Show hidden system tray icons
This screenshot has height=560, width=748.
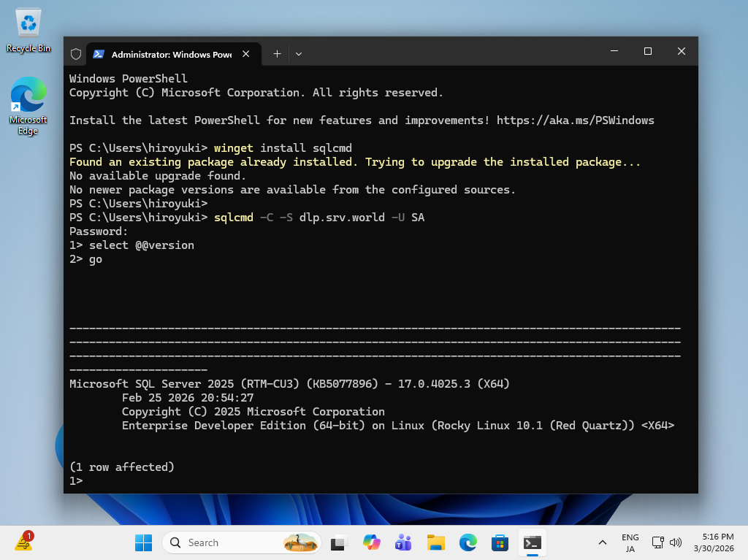pos(603,542)
